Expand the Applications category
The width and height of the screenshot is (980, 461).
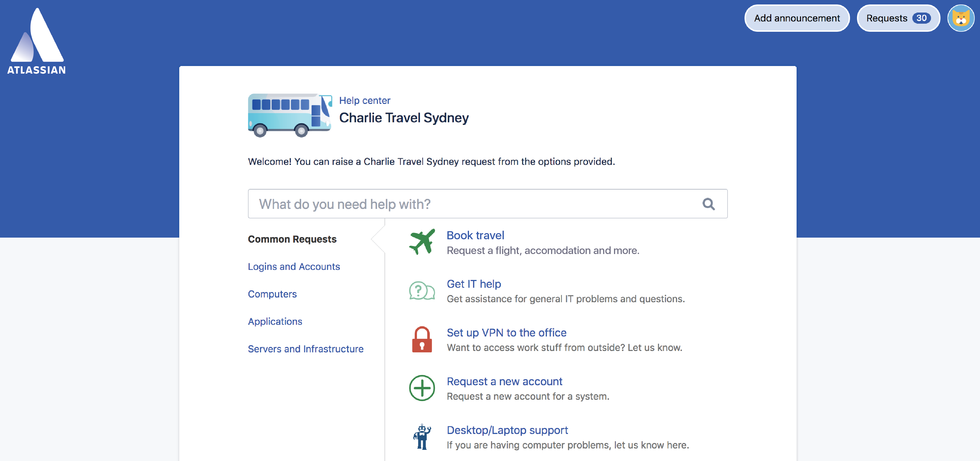pos(275,321)
